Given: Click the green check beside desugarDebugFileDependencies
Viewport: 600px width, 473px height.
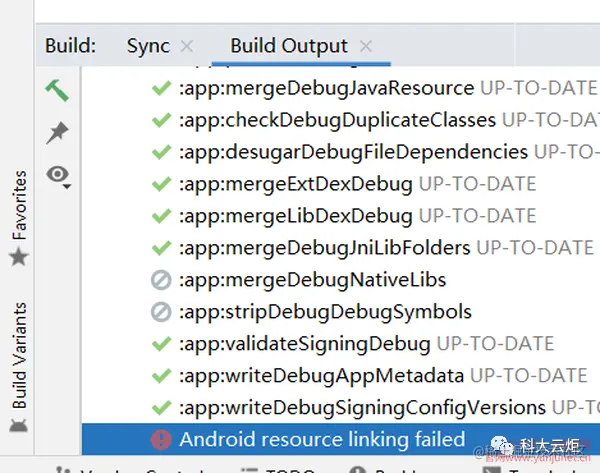Looking at the screenshot, I should pyautogui.click(x=161, y=152).
